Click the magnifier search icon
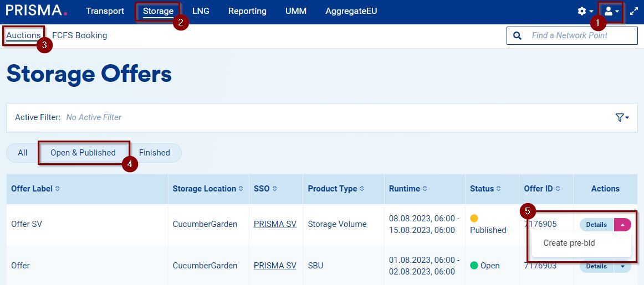Viewport: 644px width, 285px height. click(x=518, y=35)
